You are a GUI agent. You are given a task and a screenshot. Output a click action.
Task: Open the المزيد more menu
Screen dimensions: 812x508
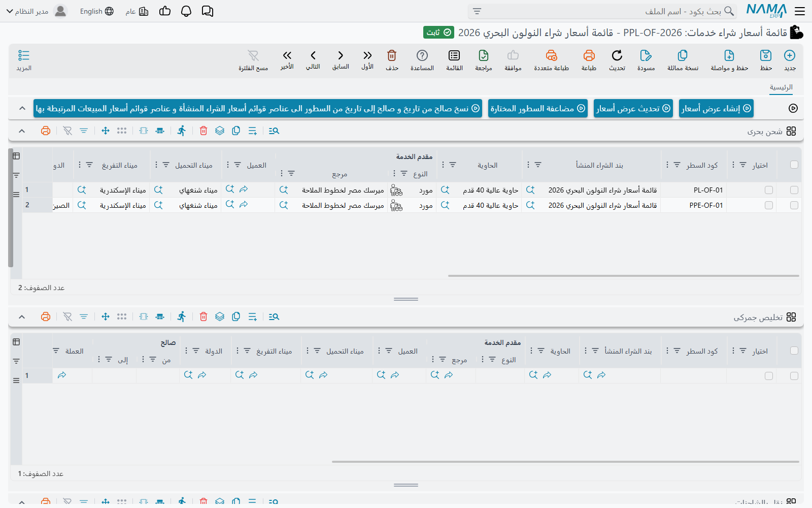click(x=24, y=60)
